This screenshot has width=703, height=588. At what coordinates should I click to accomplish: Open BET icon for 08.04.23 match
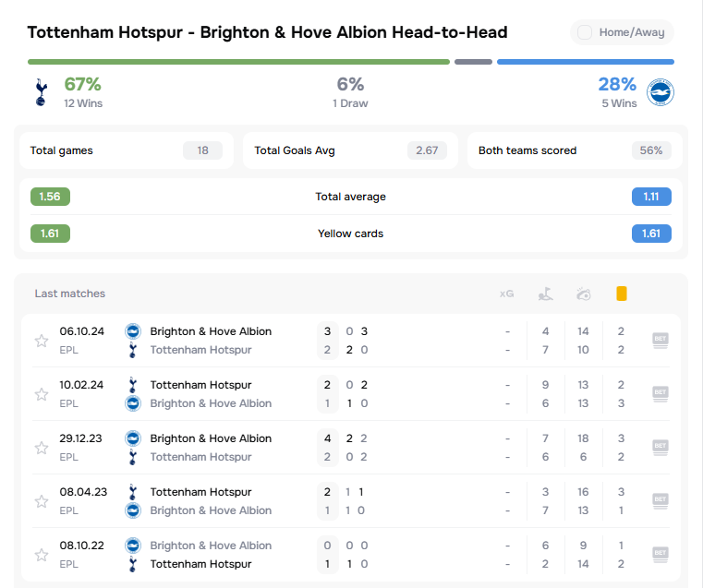click(660, 500)
